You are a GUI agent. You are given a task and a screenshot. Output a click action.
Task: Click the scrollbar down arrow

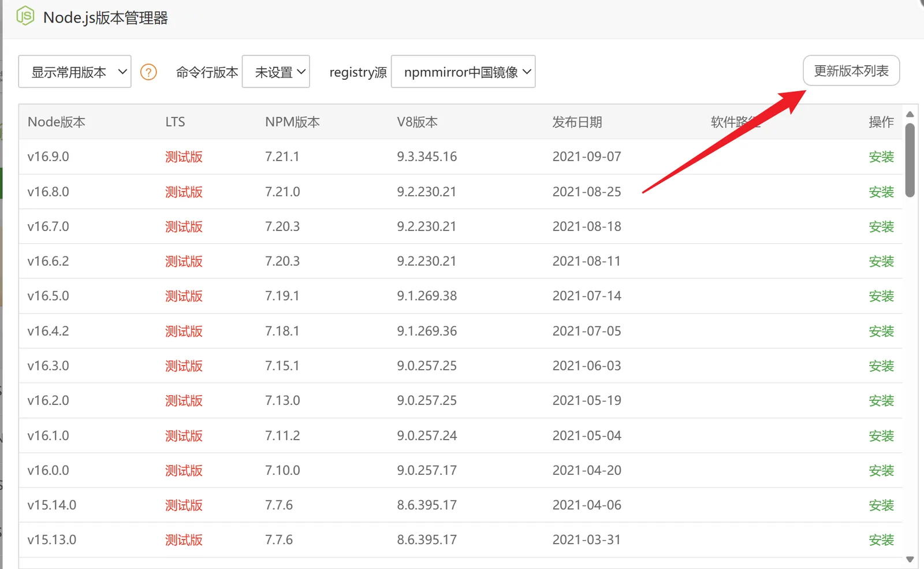[x=910, y=559]
